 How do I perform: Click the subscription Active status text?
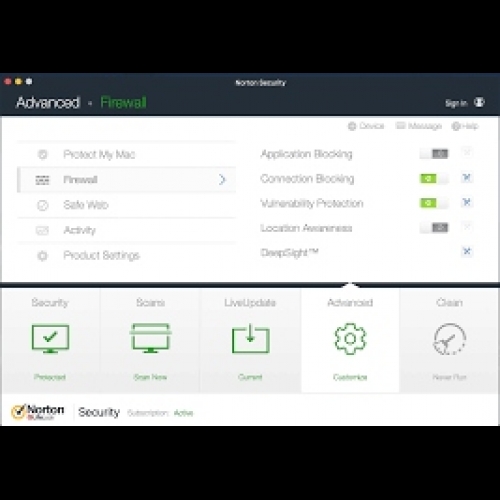coord(183,413)
